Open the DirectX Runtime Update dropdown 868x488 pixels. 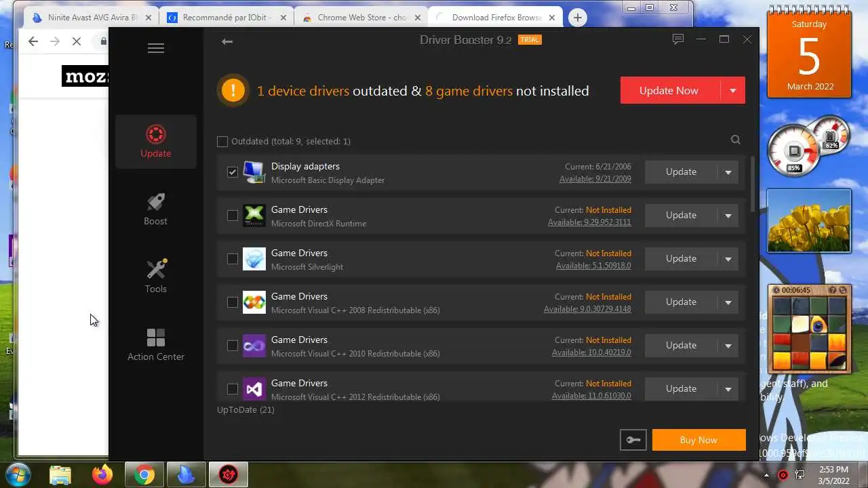click(x=728, y=216)
